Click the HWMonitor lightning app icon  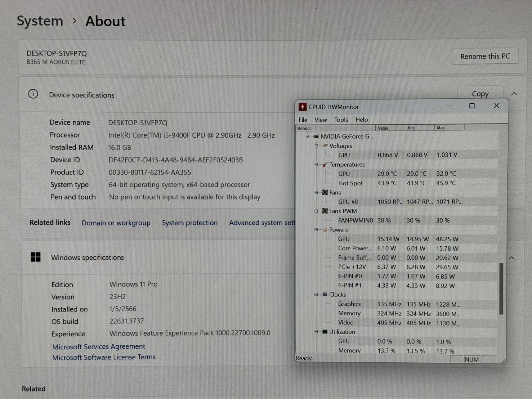[x=303, y=107]
